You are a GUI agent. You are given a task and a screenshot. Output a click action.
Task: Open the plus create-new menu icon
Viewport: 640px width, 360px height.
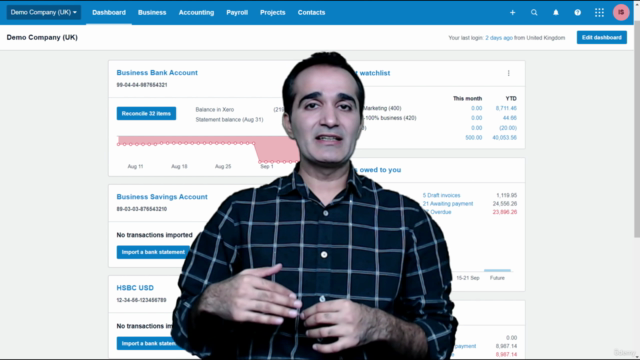click(512, 13)
